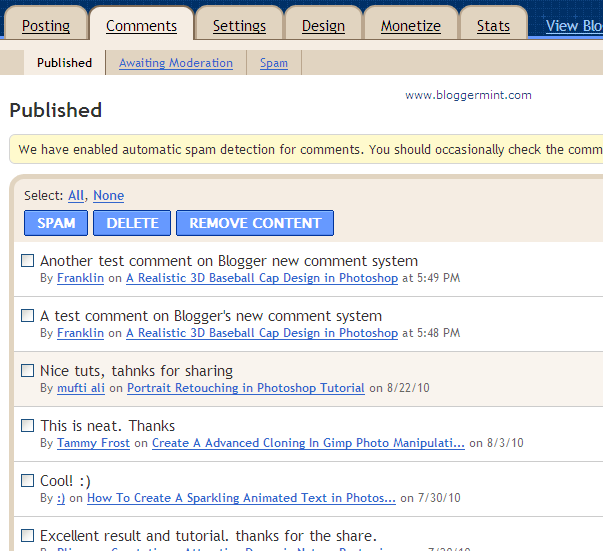This screenshot has width=603, height=551.
Task: Tick the 'Nice tuts, tahnks for sharing' checkbox
Action: point(27,370)
